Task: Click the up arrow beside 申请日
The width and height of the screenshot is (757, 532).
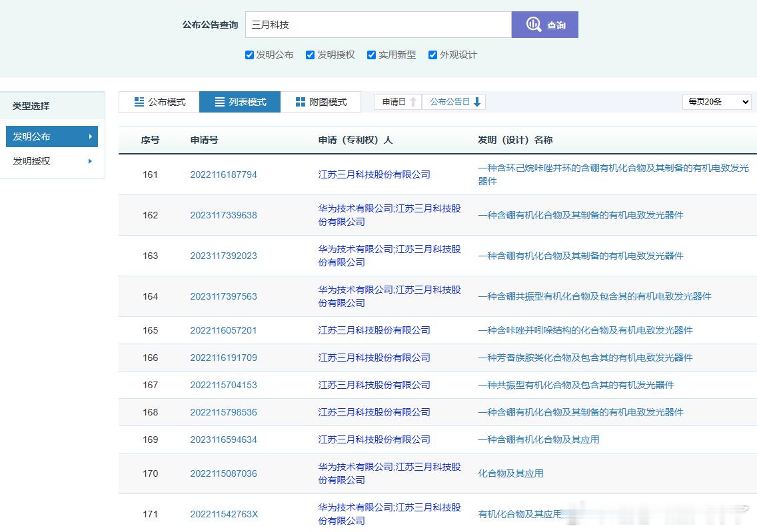Action: click(413, 102)
